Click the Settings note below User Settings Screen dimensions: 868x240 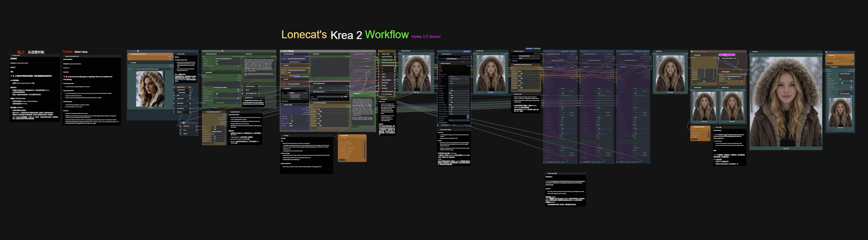(307, 154)
